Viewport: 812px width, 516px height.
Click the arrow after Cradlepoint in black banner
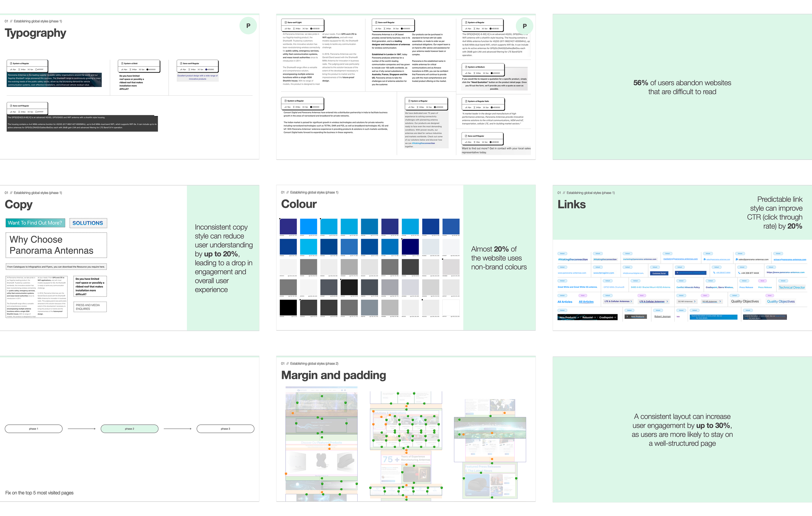(615, 318)
